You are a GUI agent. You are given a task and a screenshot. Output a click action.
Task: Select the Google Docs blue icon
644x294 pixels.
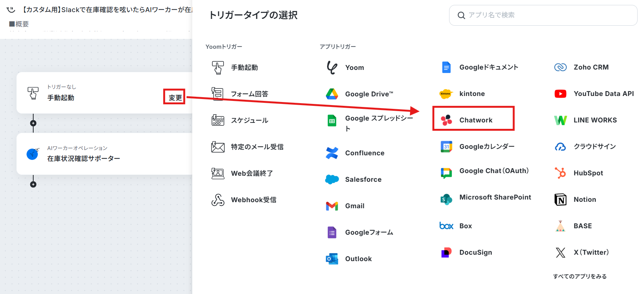pos(446,67)
